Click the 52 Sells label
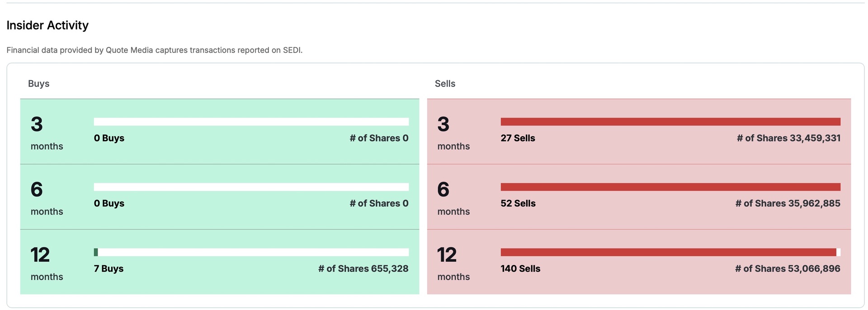 pos(518,204)
